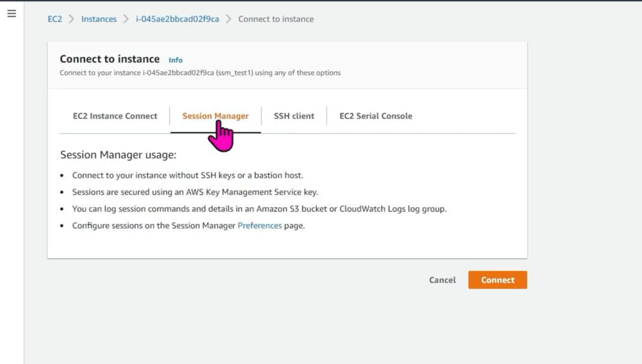Click the AWS Key Management Service bullet
Screen dimensions: 642x364
195,192
